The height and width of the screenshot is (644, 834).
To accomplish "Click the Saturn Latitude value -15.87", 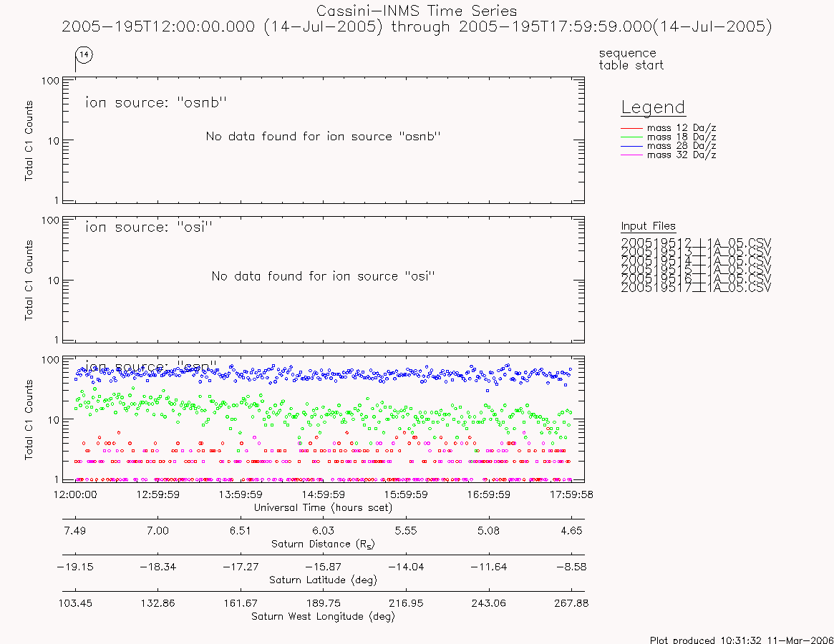I will tap(324, 567).
